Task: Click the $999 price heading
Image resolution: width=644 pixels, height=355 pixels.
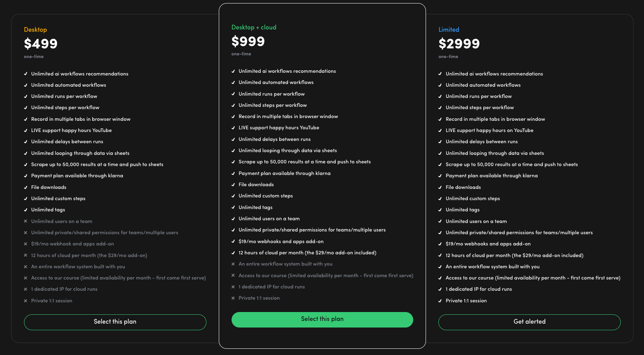Action: coord(248,41)
